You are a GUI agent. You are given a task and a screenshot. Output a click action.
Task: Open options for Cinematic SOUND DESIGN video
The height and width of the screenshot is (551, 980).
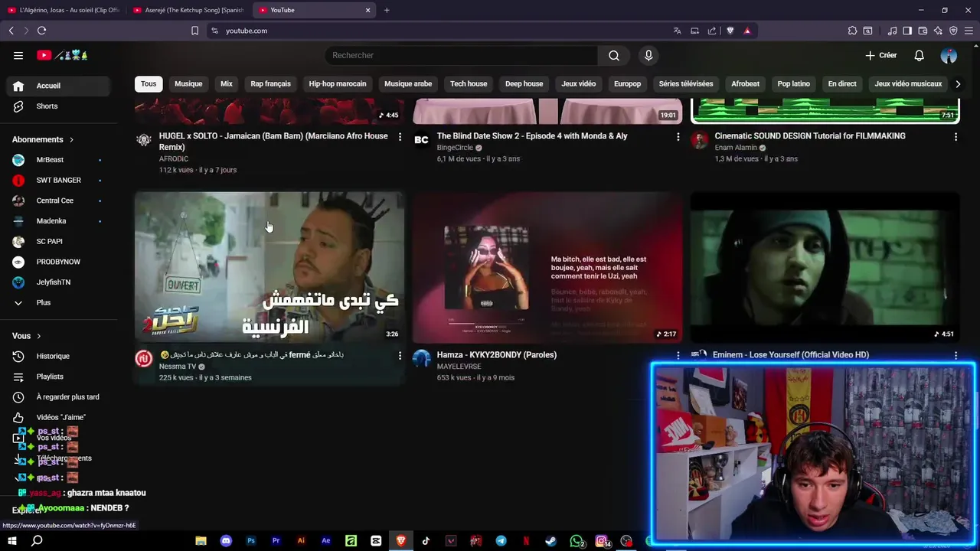955,137
